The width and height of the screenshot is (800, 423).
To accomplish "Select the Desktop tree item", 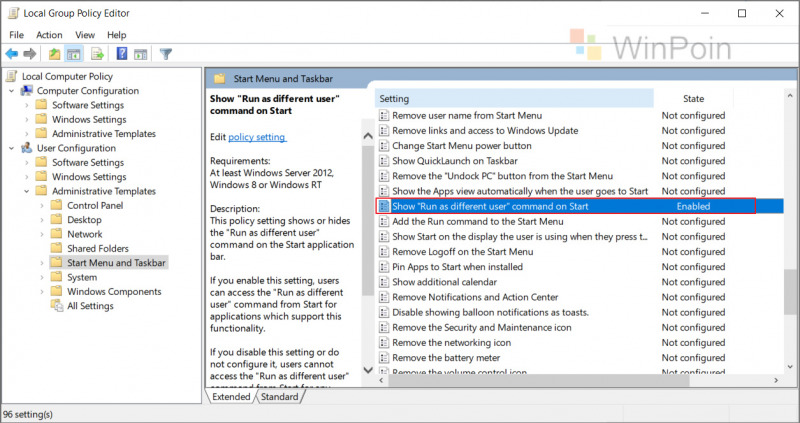I will (x=84, y=220).
